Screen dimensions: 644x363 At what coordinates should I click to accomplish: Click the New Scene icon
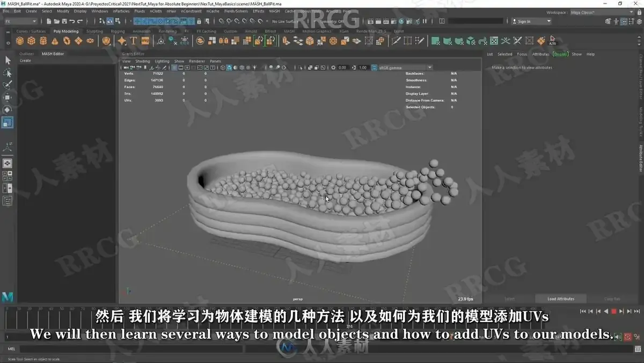click(48, 21)
